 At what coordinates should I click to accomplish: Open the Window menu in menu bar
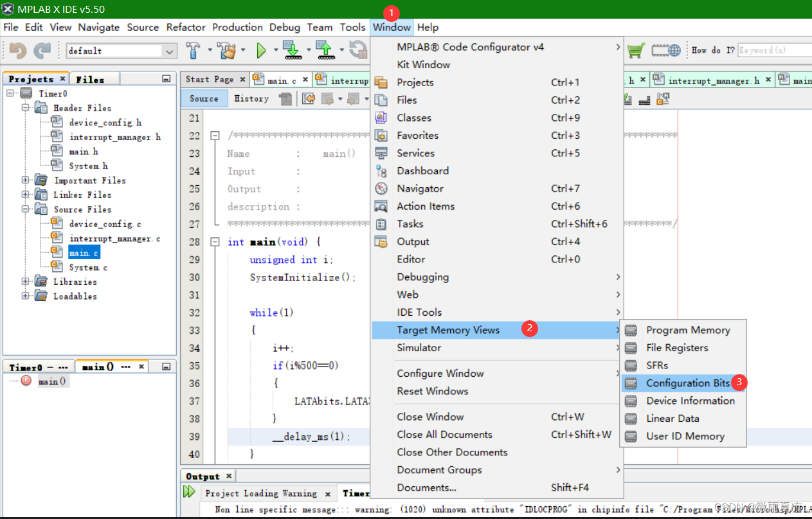[x=392, y=27]
